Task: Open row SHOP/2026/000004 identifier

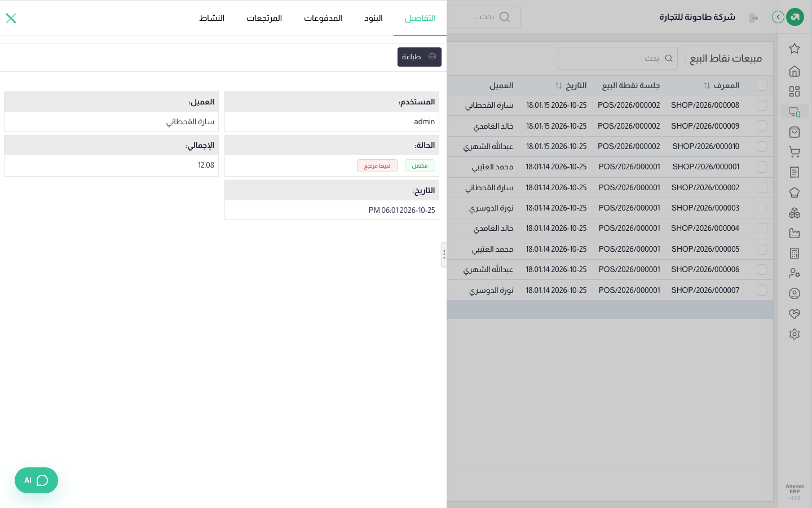Action: 705,229
